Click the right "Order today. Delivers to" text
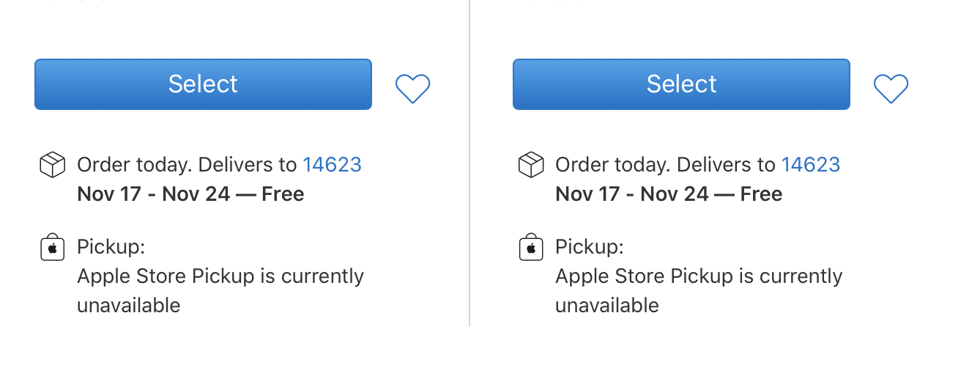This screenshot has height=387, width=980. click(x=665, y=165)
